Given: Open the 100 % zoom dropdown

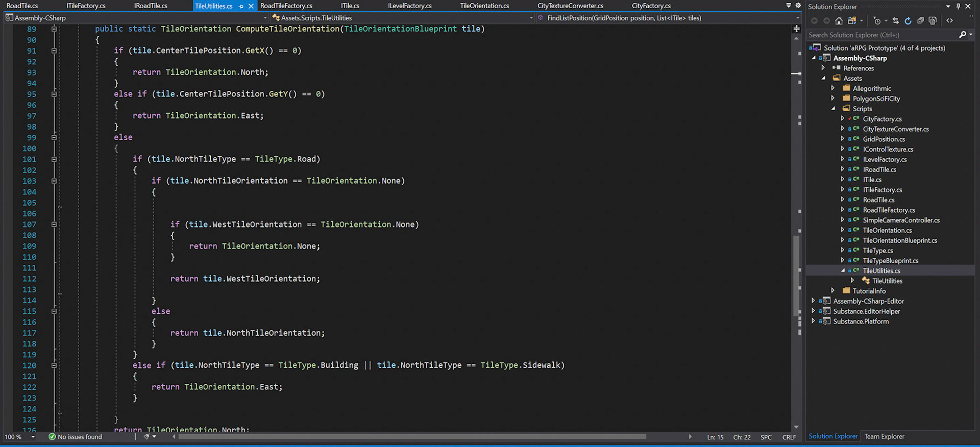Looking at the screenshot, I should [x=33, y=437].
